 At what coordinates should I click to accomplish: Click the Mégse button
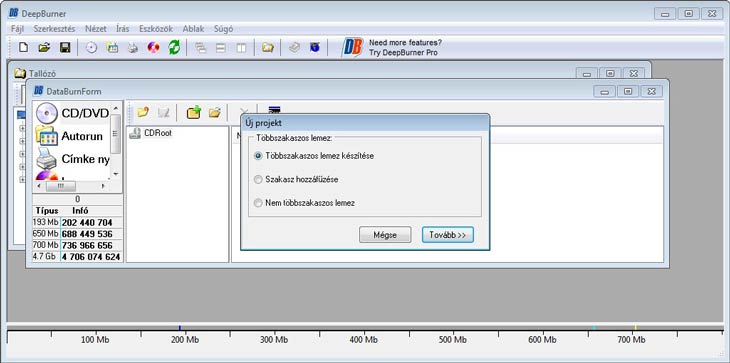click(x=385, y=235)
